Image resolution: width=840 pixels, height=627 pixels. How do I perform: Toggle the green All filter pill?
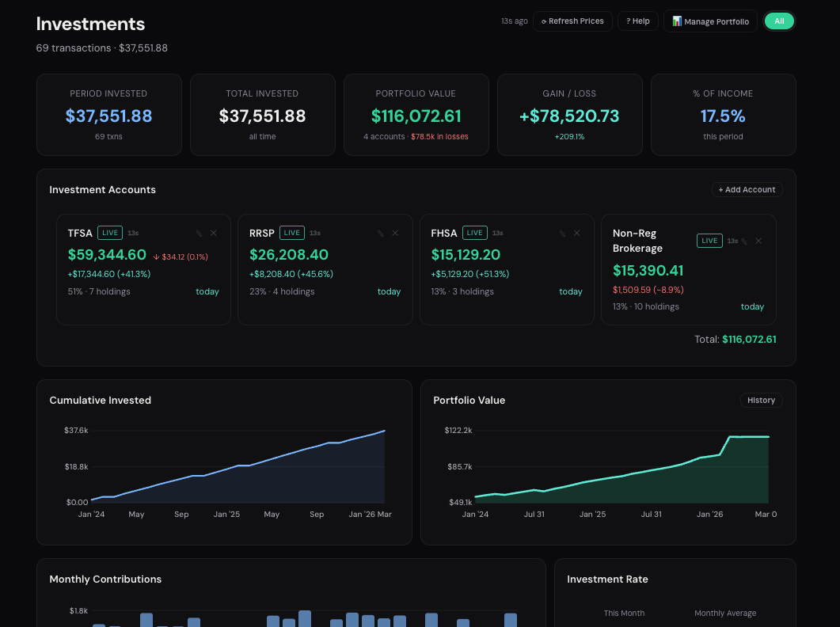click(x=779, y=21)
